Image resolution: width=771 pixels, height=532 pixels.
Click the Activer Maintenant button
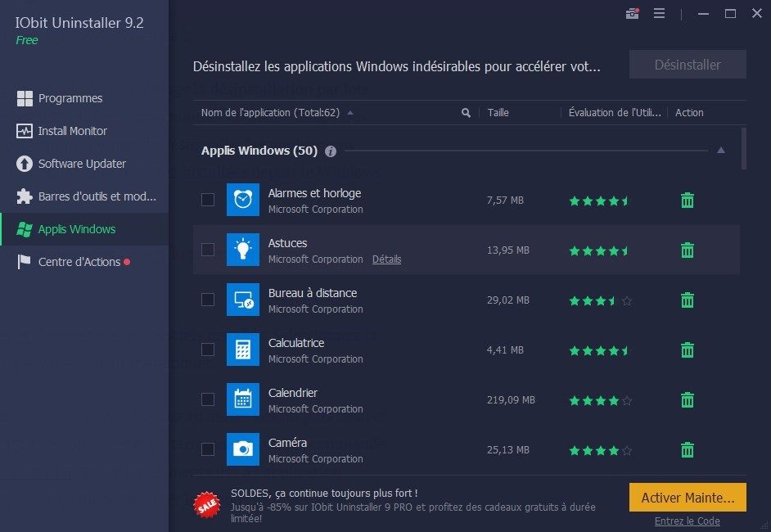[x=688, y=498]
